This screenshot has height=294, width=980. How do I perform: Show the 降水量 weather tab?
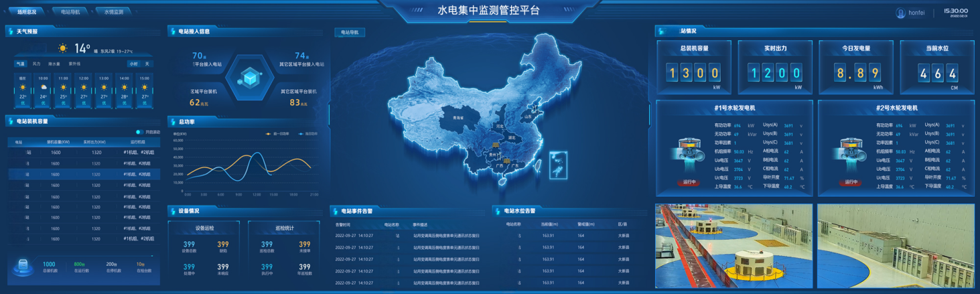[54, 64]
